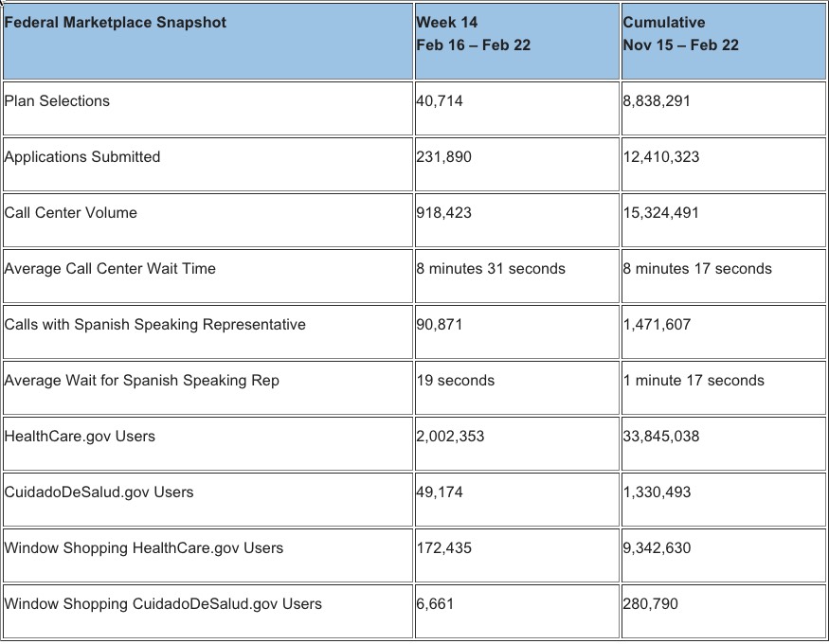Click the Applications Submitted row label
This screenshot has width=829, height=644.
pos(82,157)
